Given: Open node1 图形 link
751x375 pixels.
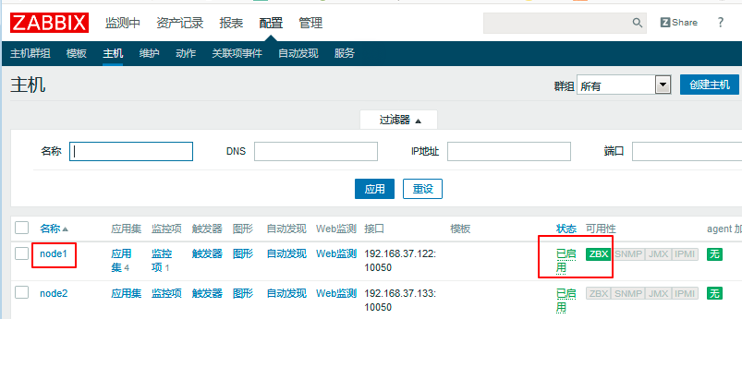Looking at the screenshot, I should tap(243, 254).
